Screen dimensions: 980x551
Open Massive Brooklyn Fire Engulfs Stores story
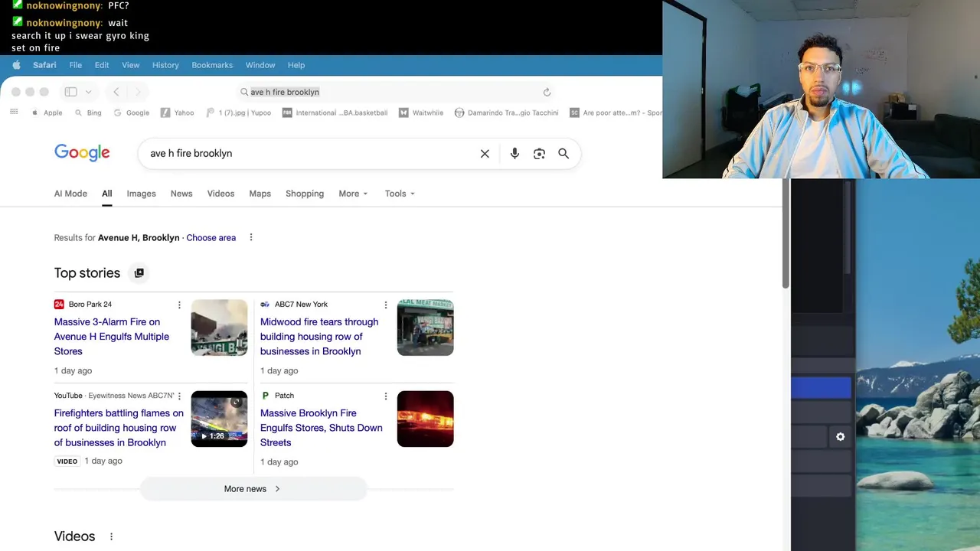[x=322, y=428]
